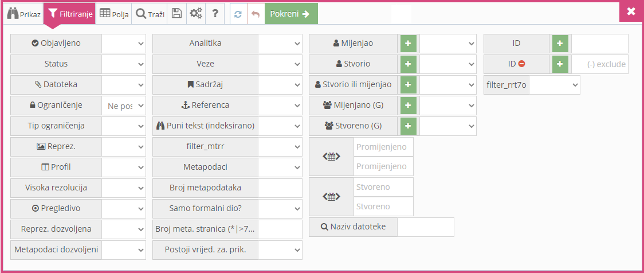Image resolution: width=644 pixels, height=273 pixels.
Task: Click the plus button next to ID
Action: (x=560, y=44)
